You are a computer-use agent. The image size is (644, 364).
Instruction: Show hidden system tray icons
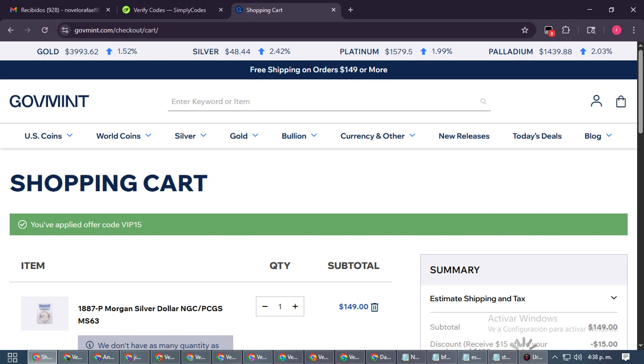(x=555, y=357)
